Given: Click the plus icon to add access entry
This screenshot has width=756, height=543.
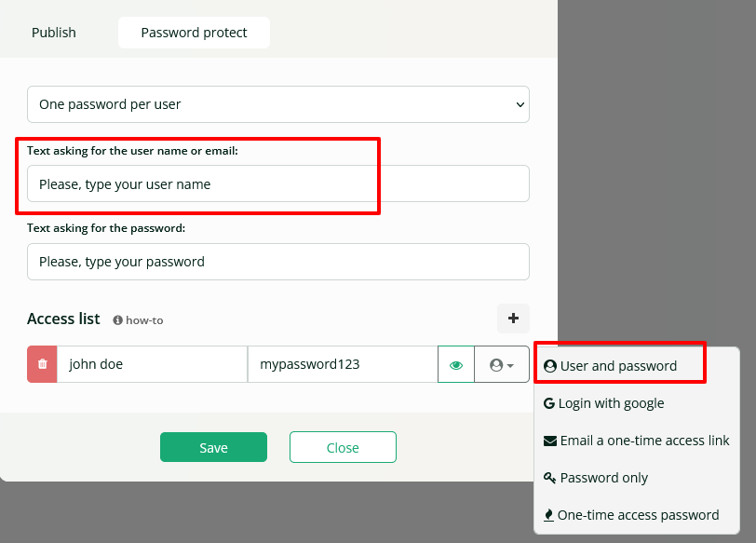Looking at the screenshot, I should [x=513, y=319].
